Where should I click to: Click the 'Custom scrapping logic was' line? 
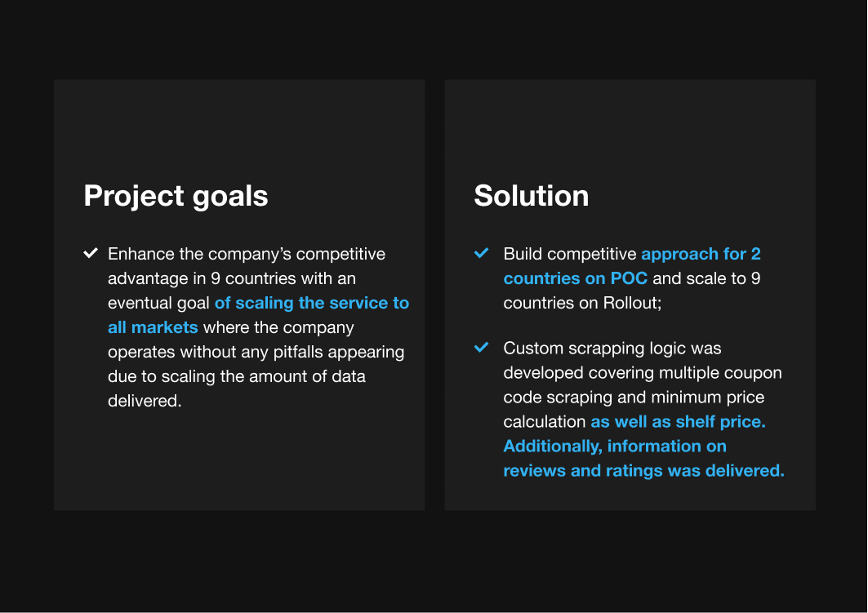tap(612, 348)
